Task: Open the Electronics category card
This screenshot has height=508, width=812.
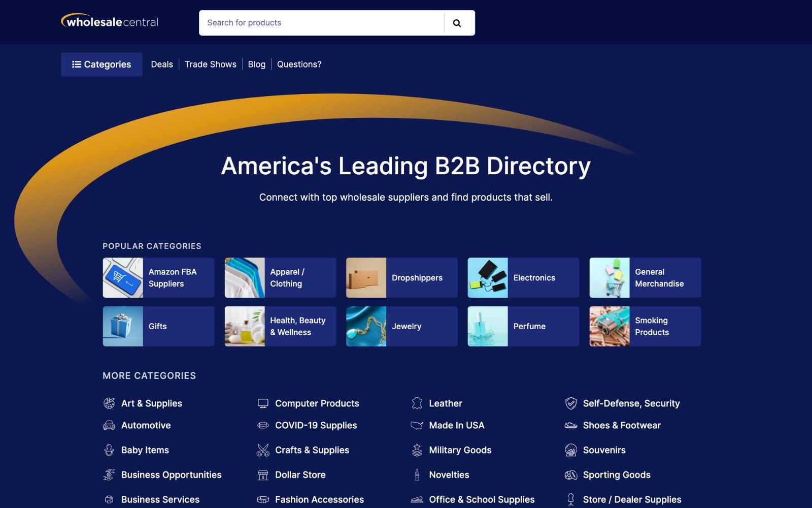Action: point(523,277)
